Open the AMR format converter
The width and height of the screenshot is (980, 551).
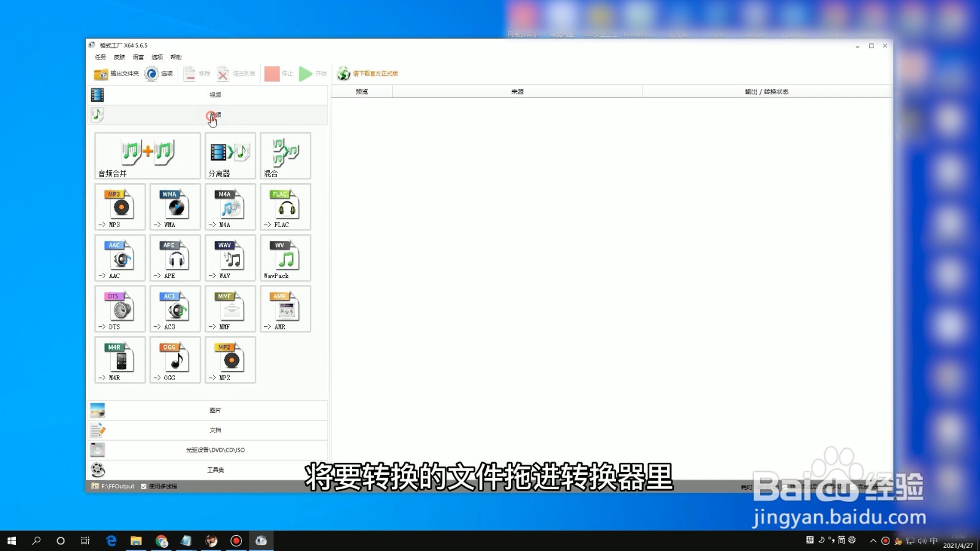(285, 309)
